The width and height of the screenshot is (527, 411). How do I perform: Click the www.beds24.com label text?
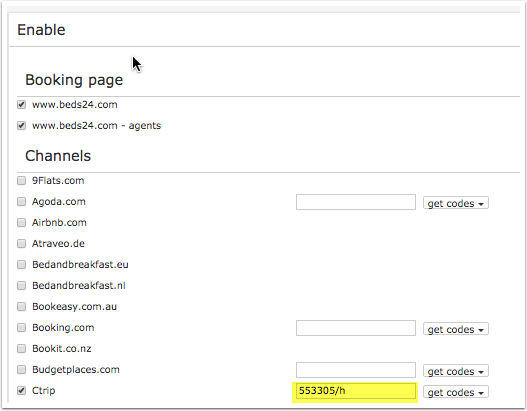(x=75, y=105)
